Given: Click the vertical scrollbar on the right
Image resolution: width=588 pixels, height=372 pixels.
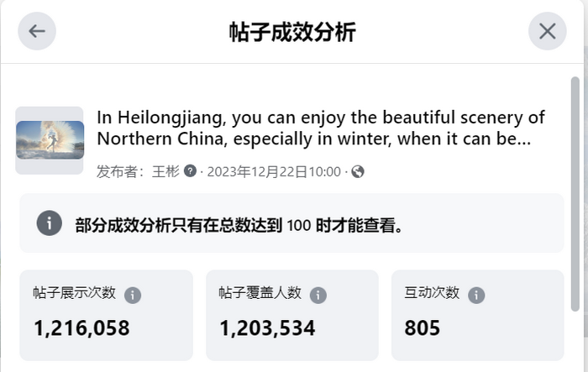Looking at the screenshot, I should pyautogui.click(x=575, y=194).
